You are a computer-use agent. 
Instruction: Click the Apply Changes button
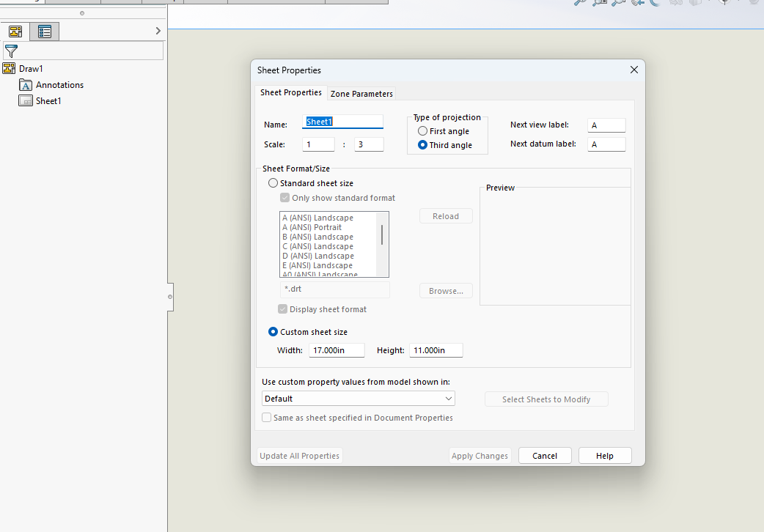pos(480,456)
